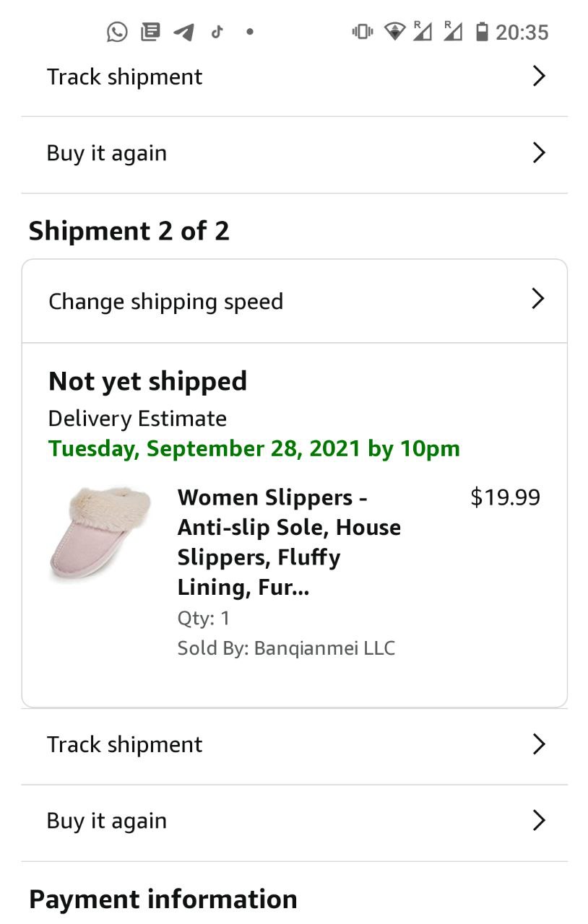The width and height of the screenshot is (588, 924).
Task: Tap the seller name Banqianmei LLC
Action: pyautogui.click(x=324, y=648)
